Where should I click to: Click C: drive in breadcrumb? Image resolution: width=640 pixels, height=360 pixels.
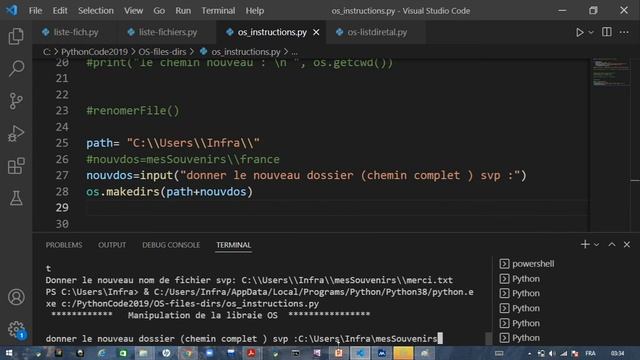tap(47, 52)
